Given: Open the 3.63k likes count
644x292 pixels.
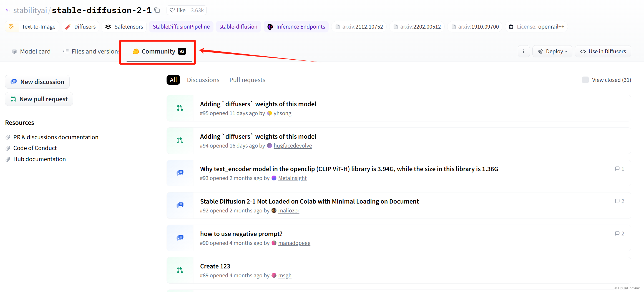Looking at the screenshot, I should [197, 10].
